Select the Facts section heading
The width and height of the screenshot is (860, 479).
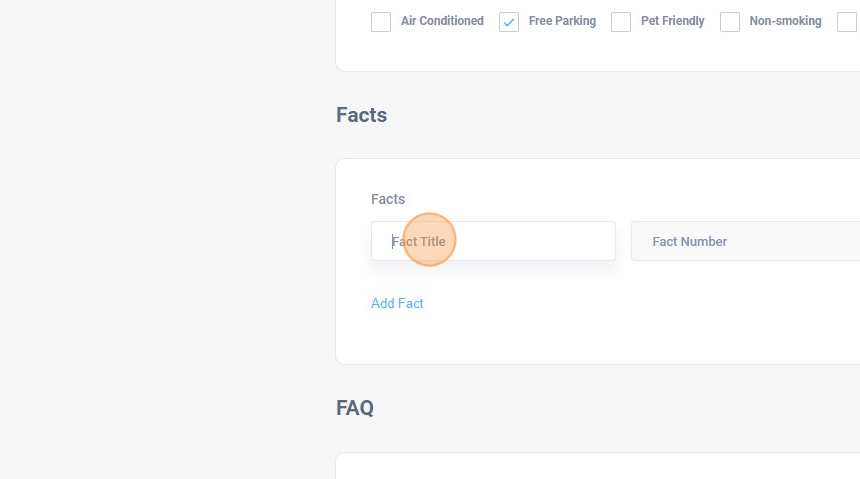point(361,115)
